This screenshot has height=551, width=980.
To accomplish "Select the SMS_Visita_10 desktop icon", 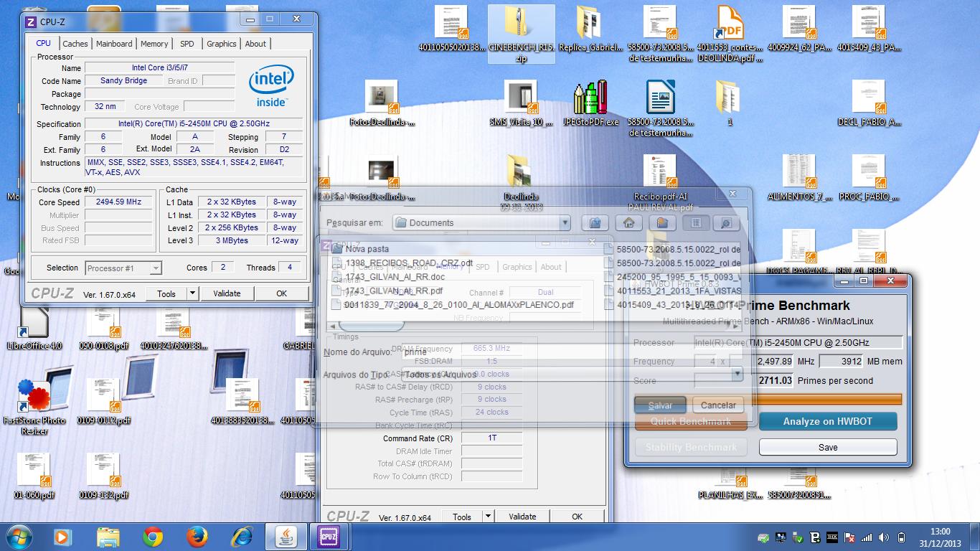I will pyautogui.click(x=521, y=103).
